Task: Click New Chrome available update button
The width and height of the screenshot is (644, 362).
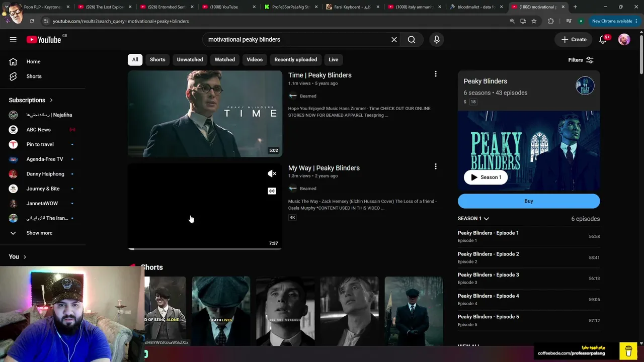Action: coord(615,21)
